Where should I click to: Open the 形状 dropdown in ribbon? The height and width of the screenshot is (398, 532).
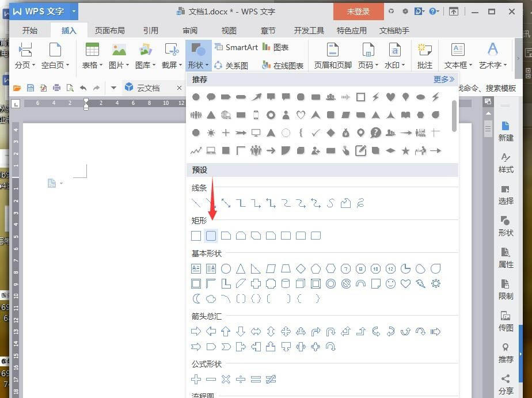point(198,56)
